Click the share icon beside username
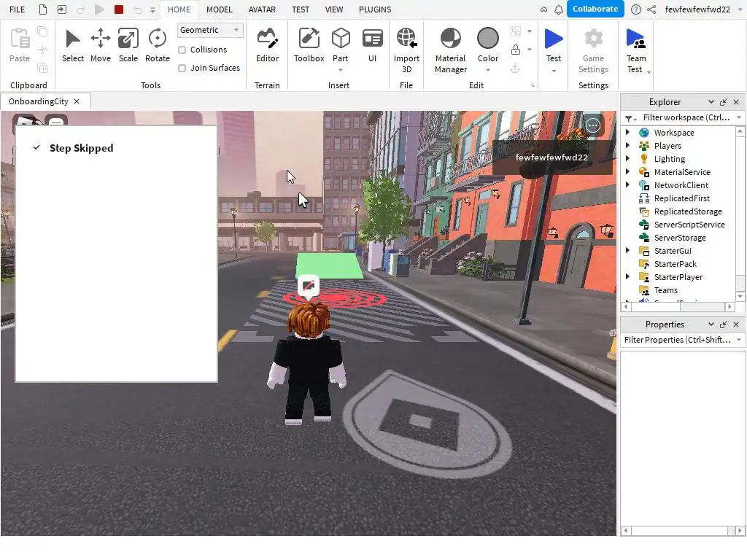Screen dimensions: 747x560 651,9
